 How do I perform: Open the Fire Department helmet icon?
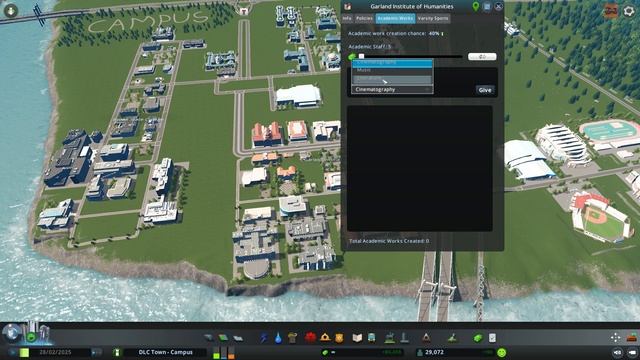[x=325, y=338]
